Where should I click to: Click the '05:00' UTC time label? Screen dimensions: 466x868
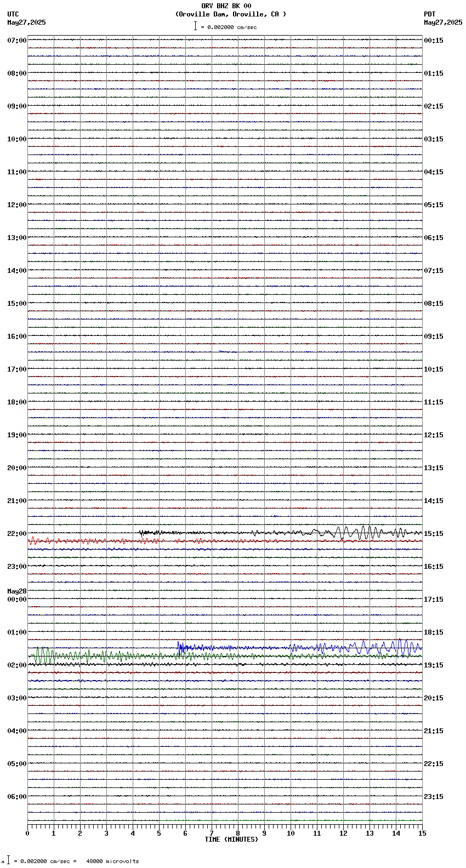pyautogui.click(x=17, y=764)
